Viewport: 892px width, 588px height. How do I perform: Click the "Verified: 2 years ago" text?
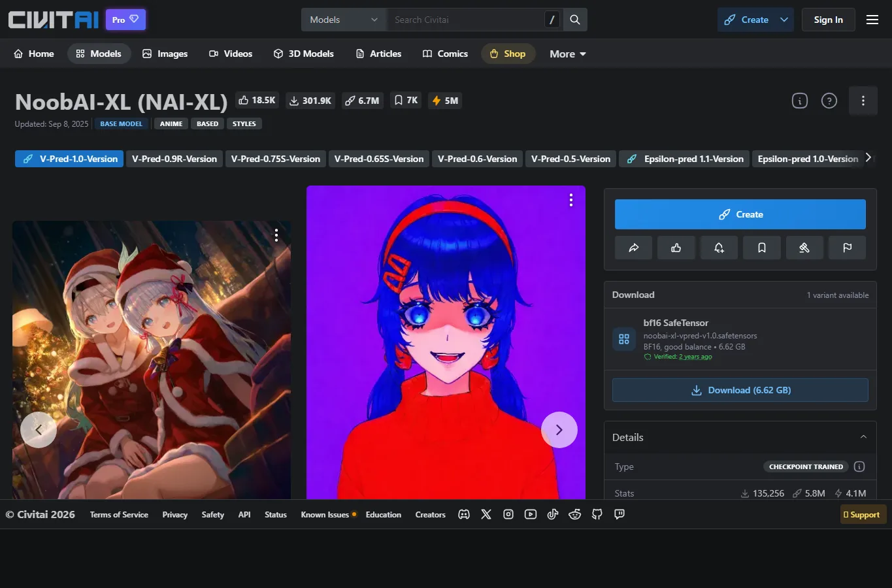click(x=683, y=357)
